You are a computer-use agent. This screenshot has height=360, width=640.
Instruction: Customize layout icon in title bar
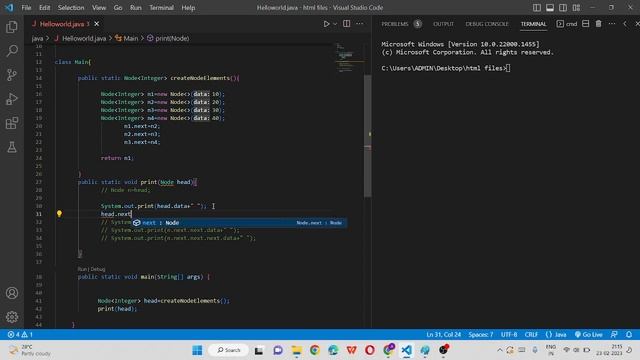click(576, 8)
